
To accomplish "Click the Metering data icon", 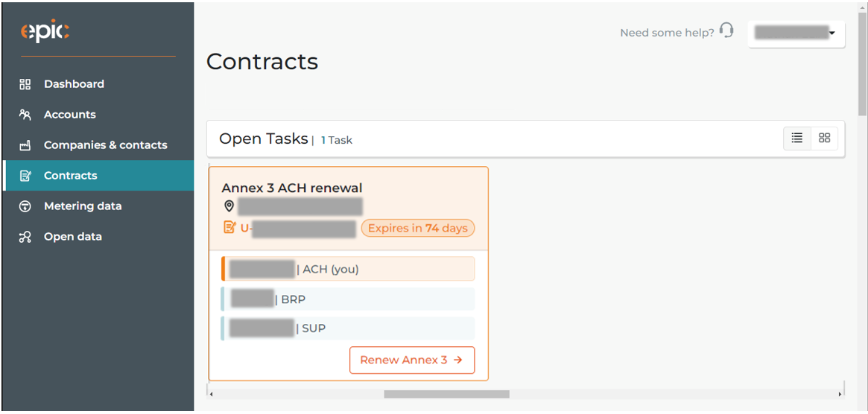I will pyautogui.click(x=25, y=206).
